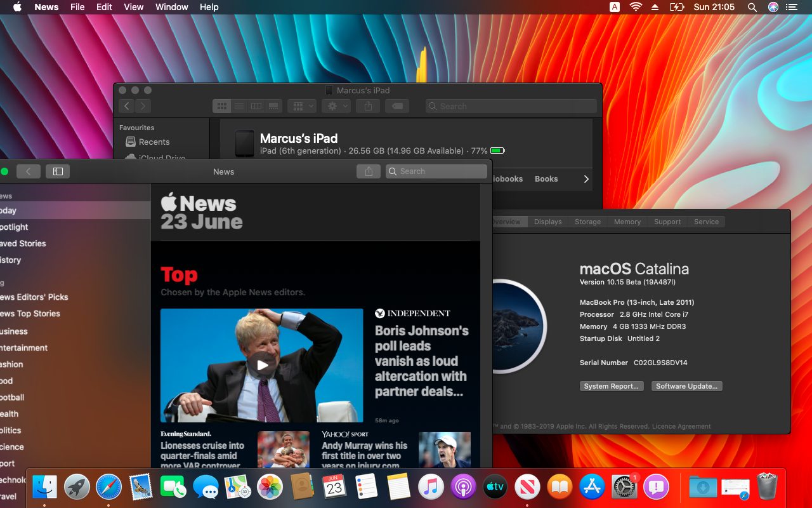Open the Apple menu
Viewport: 812px width, 508px height.
[x=17, y=7]
